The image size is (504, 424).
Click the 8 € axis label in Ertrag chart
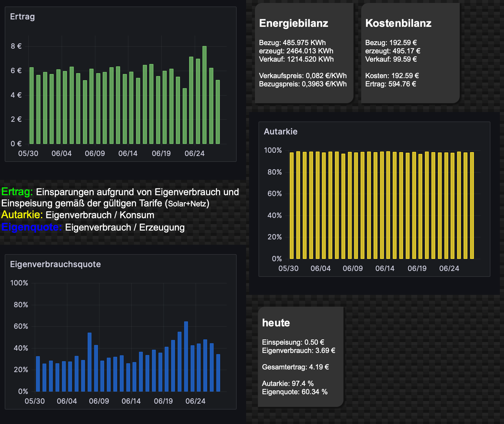pyautogui.click(x=16, y=46)
